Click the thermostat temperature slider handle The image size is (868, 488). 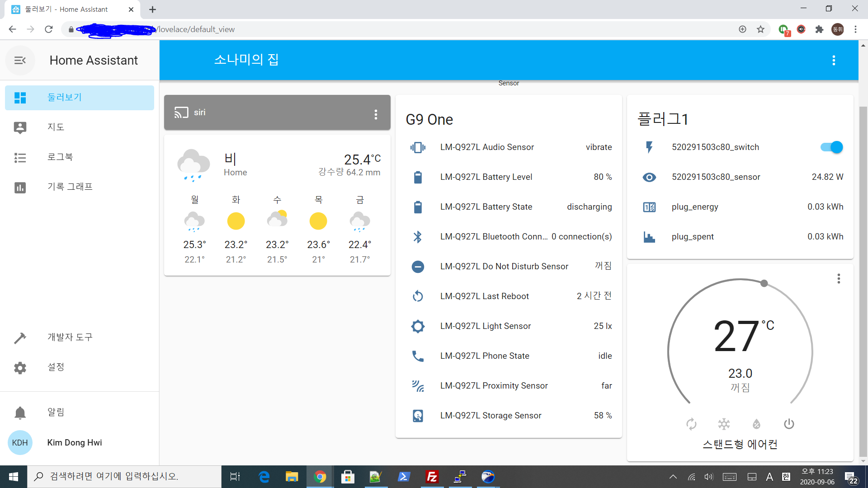pyautogui.click(x=764, y=283)
